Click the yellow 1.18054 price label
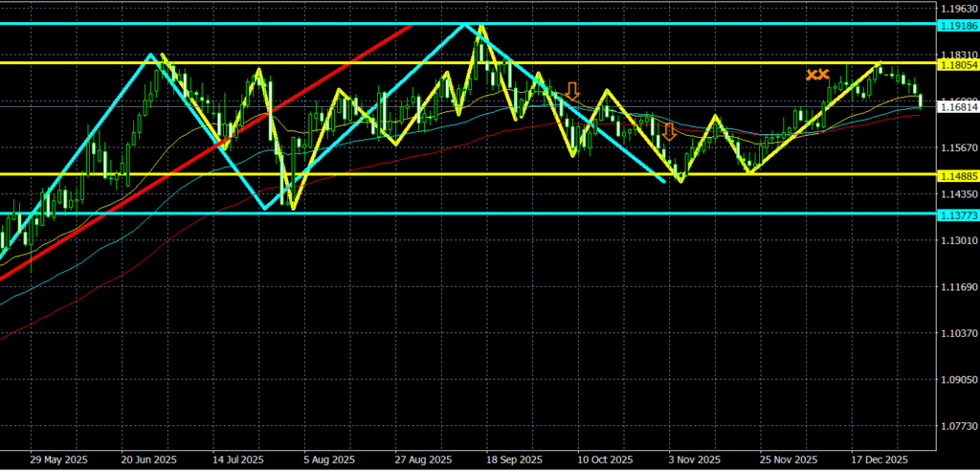Screen dimensions: 980x471 pyautogui.click(x=957, y=63)
